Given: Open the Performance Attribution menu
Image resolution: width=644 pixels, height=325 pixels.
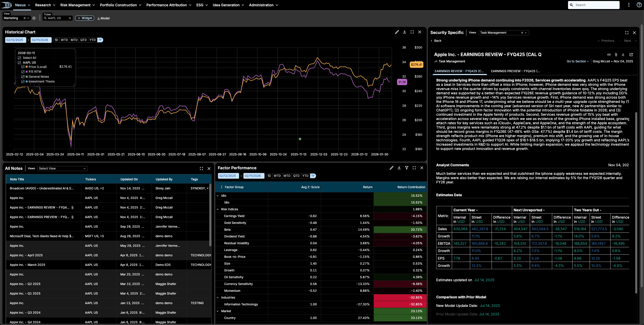Looking at the screenshot, I should 169,5.
